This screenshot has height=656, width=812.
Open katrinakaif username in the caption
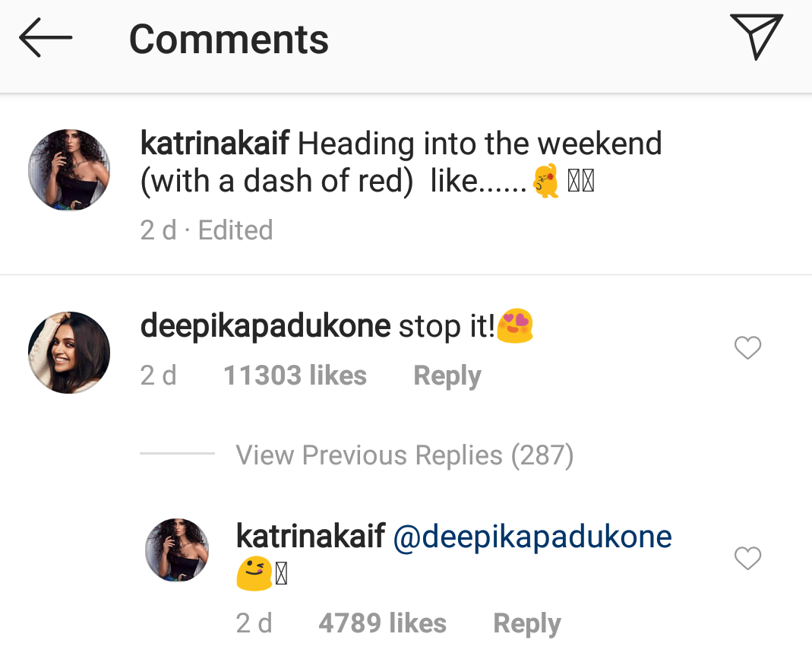pyautogui.click(x=216, y=144)
